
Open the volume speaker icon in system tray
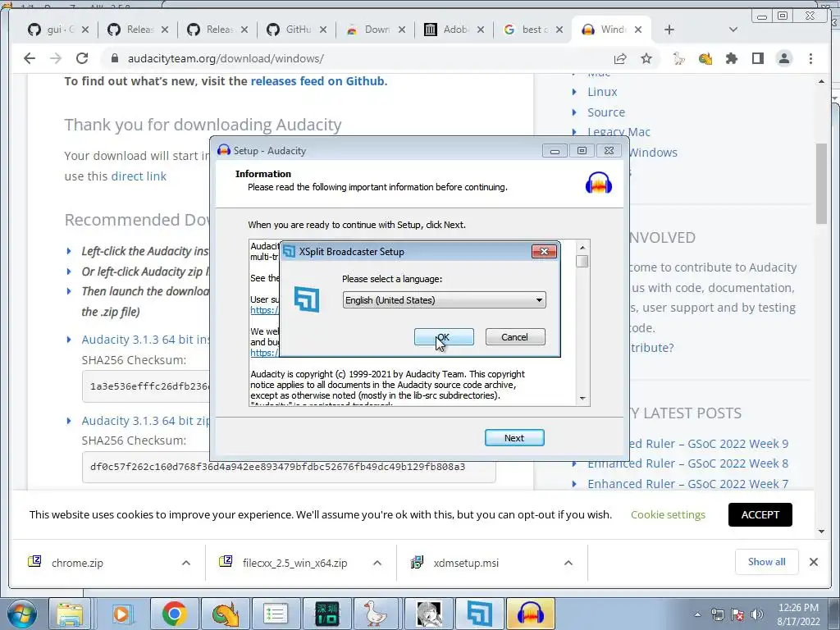[756, 614]
